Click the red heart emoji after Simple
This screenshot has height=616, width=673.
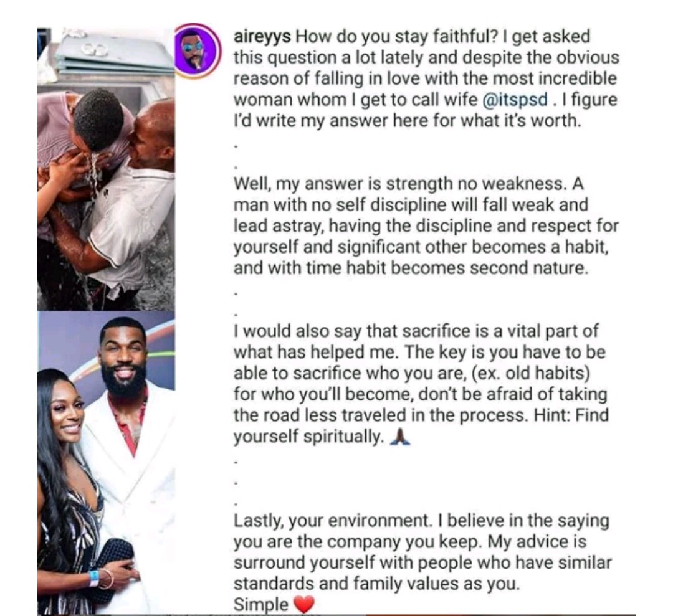tap(304, 605)
